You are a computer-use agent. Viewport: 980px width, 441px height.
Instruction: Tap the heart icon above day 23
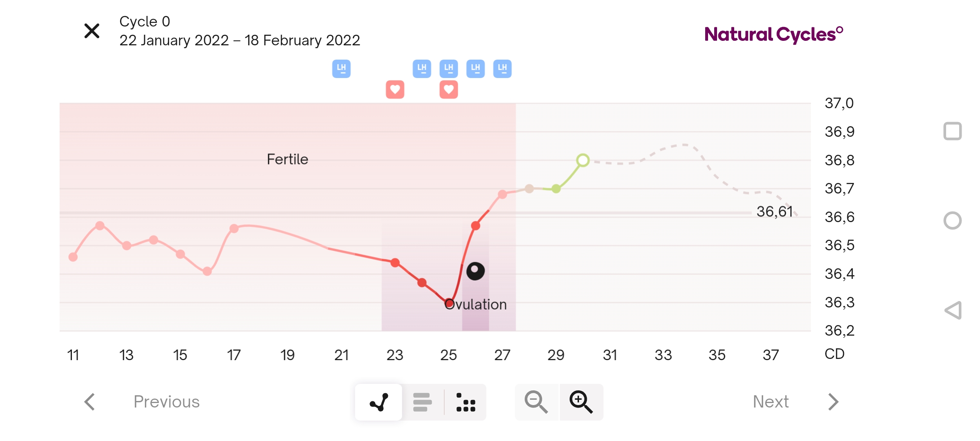point(395,89)
